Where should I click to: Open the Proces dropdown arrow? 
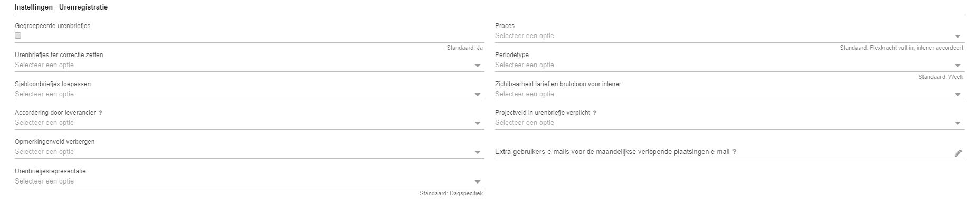tap(958, 36)
